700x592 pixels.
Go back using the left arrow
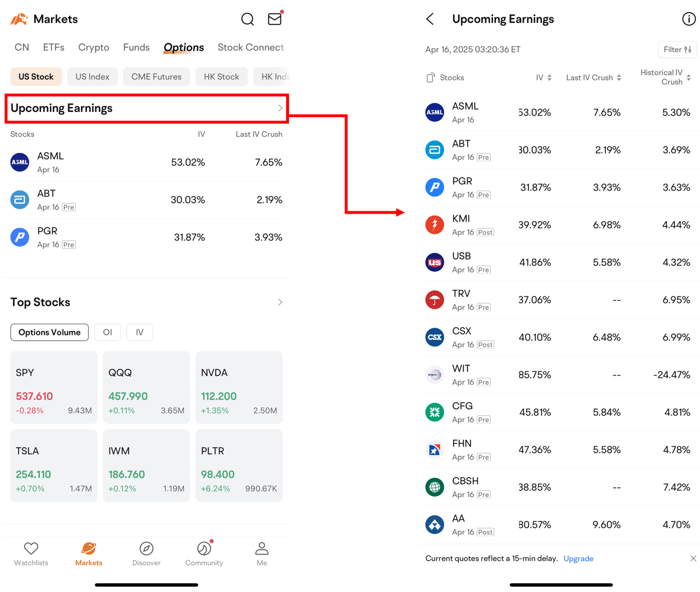click(x=430, y=19)
